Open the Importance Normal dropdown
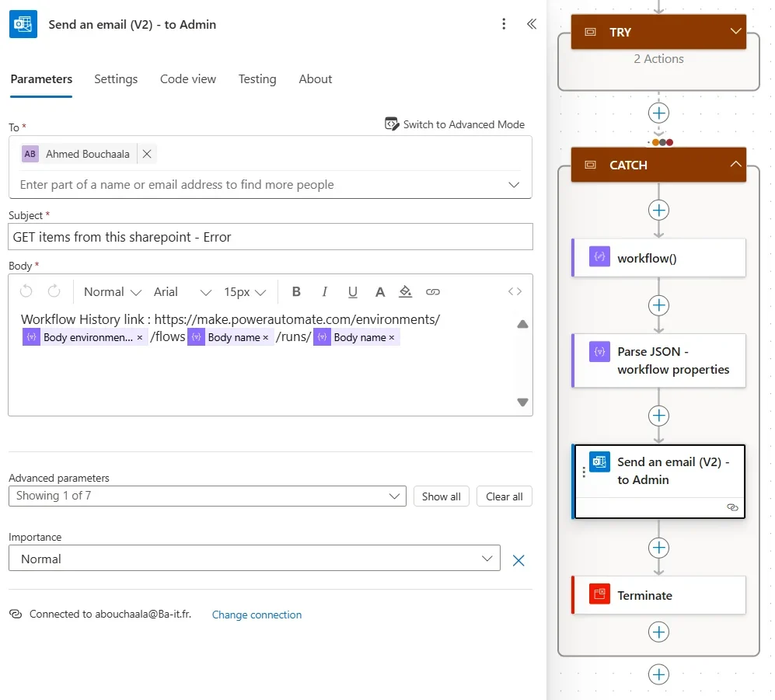This screenshot has height=700, width=775. point(254,559)
